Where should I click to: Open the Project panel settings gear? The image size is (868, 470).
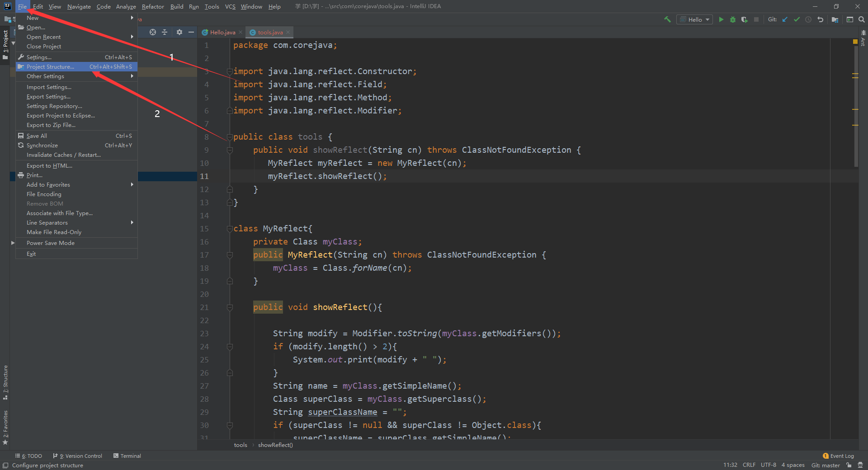(x=179, y=32)
